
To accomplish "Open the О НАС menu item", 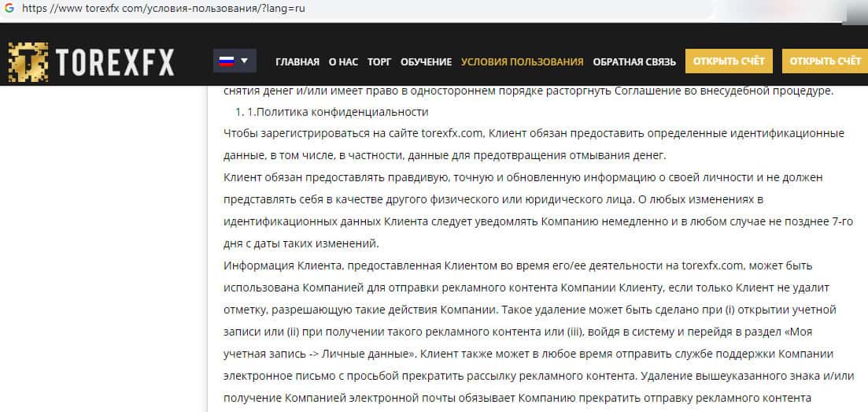I will [343, 61].
